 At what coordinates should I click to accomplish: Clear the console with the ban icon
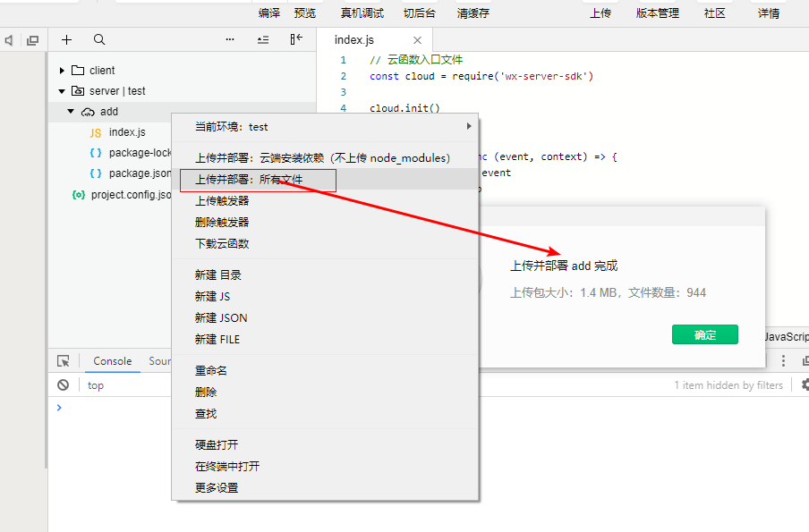click(64, 385)
